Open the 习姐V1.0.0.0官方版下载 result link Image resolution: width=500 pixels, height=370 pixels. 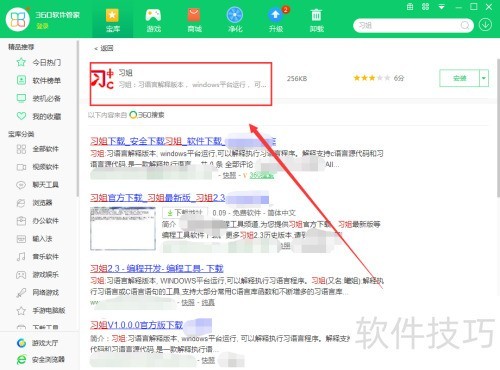coord(137,325)
